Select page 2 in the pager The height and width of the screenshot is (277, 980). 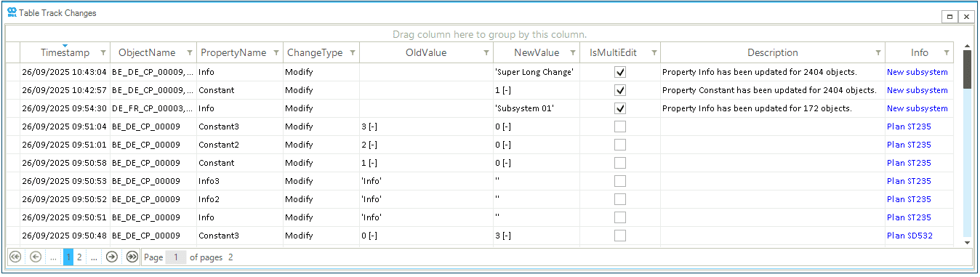click(x=79, y=257)
